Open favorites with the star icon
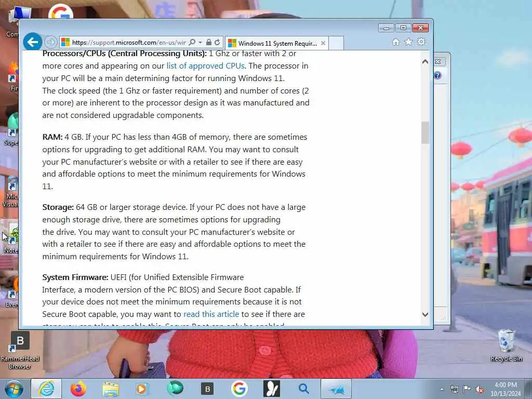Viewport: 532px width, 399px height. pyautogui.click(x=408, y=42)
